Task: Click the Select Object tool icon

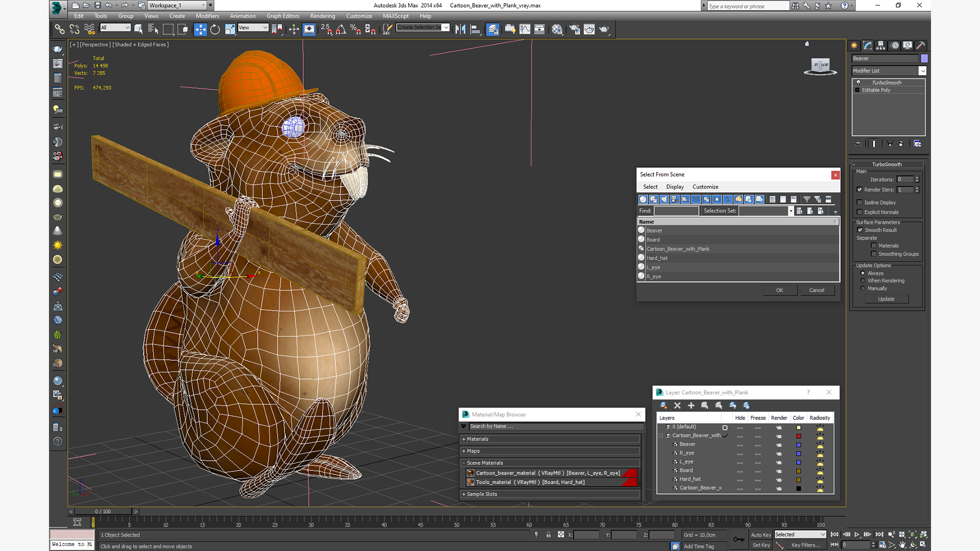Action: coord(139,29)
